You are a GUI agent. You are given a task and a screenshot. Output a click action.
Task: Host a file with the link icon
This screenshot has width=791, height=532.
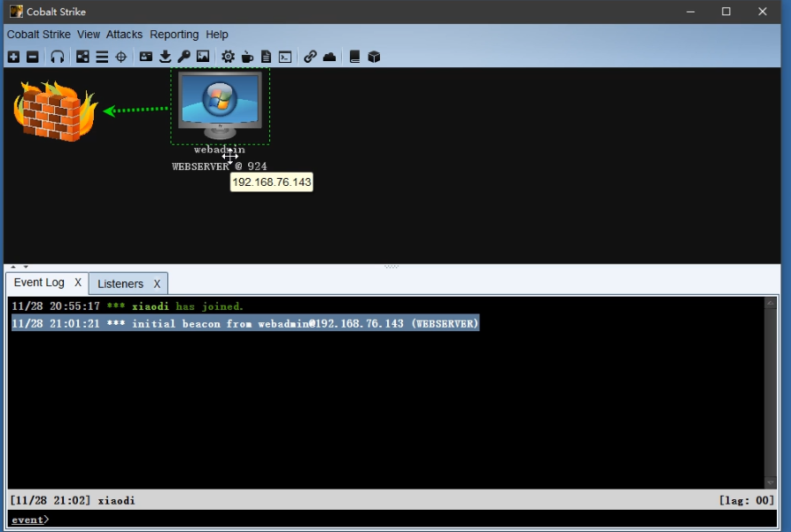[x=310, y=57]
